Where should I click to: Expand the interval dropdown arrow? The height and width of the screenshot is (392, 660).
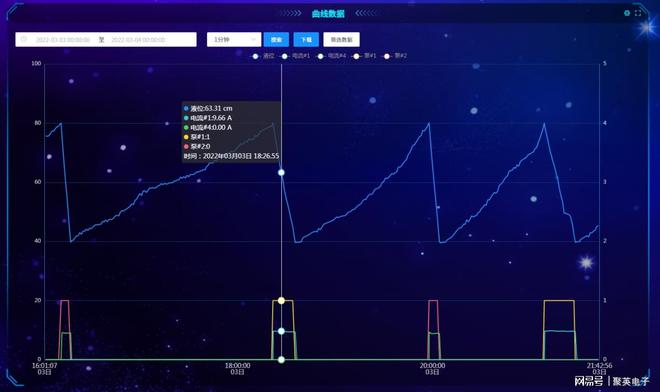point(253,40)
